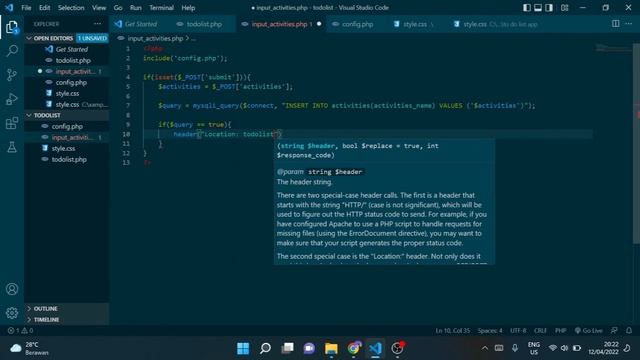Select config.php in Open Editors
This screenshot has height=360, width=640.
click(67, 82)
